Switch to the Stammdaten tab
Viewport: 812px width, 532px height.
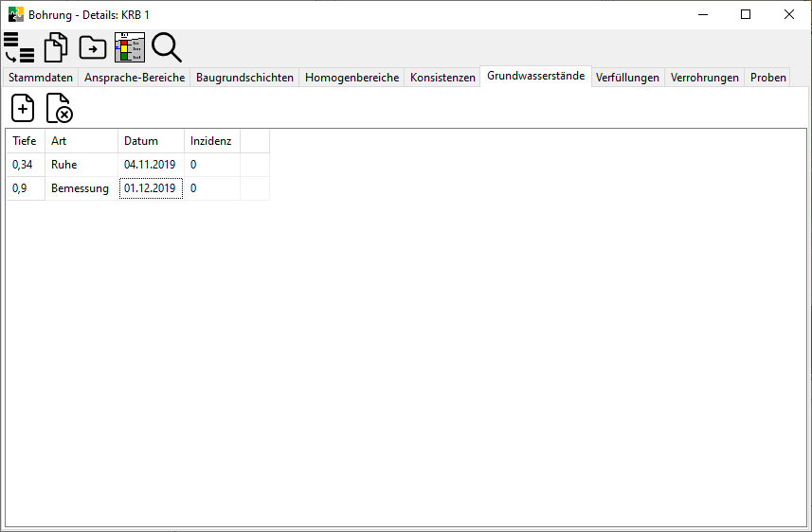[41, 78]
